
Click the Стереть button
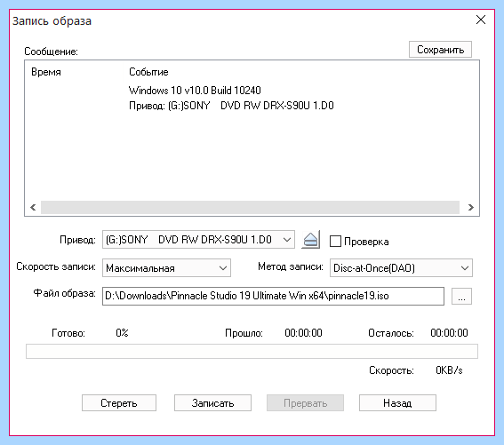(119, 403)
